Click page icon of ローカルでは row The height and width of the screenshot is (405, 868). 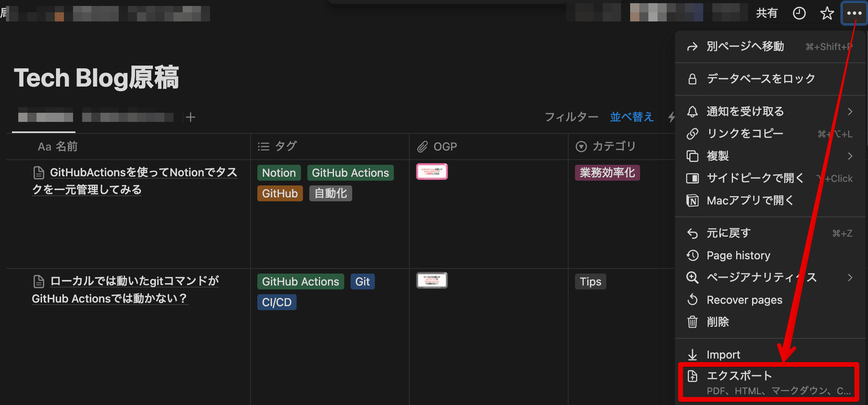[39, 282]
